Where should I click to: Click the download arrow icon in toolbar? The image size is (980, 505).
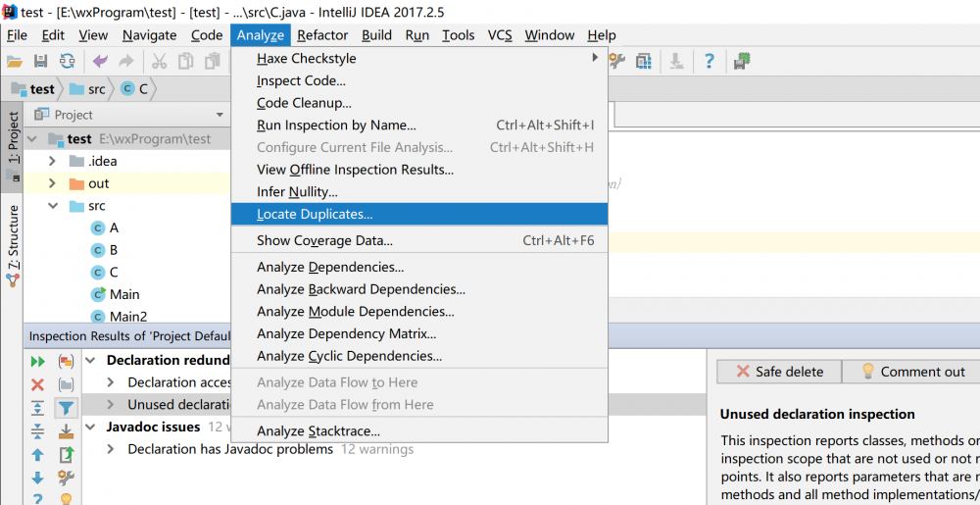[677, 61]
